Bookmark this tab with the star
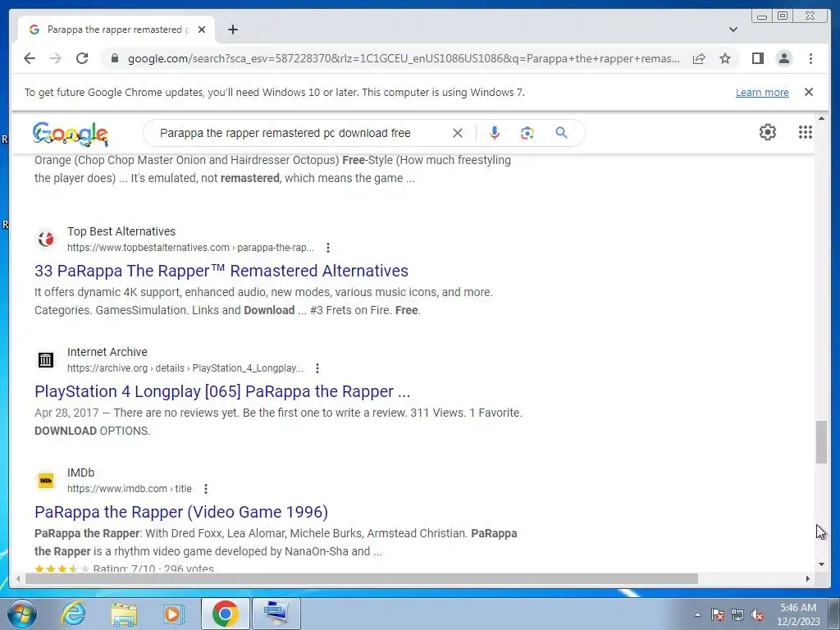The width and height of the screenshot is (840, 630). [725, 58]
